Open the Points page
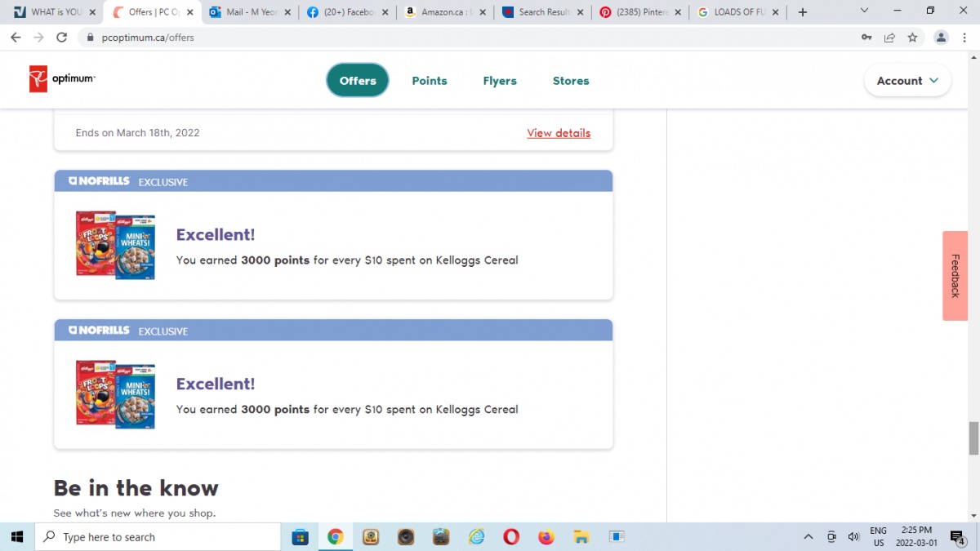980x551 pixels. point(430,81)
